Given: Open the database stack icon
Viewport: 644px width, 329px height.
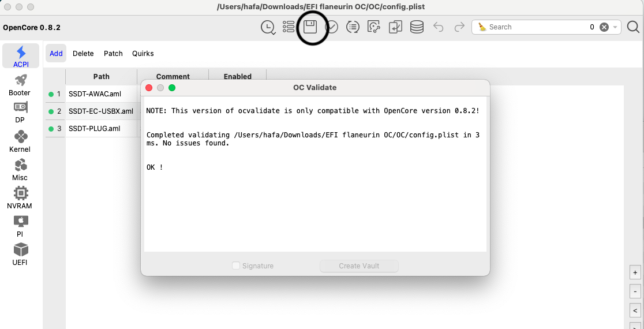Looking at the screenshot, I should tap(417, 27).
